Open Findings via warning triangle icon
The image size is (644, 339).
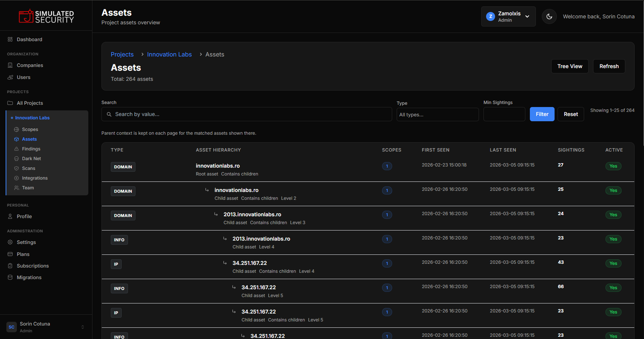(16, 149)
